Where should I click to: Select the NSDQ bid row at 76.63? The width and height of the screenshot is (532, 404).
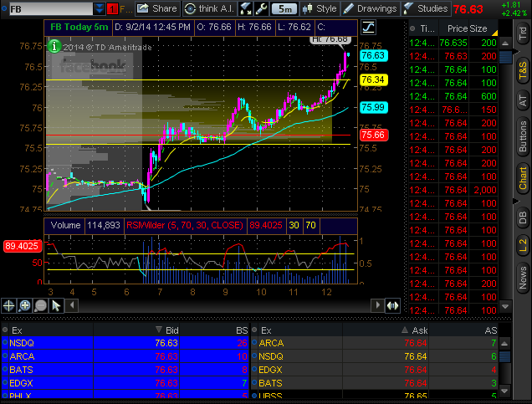pyautogui.click(x=125, y=343)
